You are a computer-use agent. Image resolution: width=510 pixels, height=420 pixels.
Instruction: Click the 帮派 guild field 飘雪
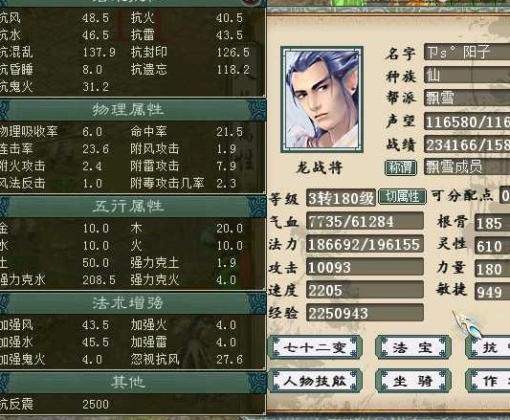[x=467, y=98]
